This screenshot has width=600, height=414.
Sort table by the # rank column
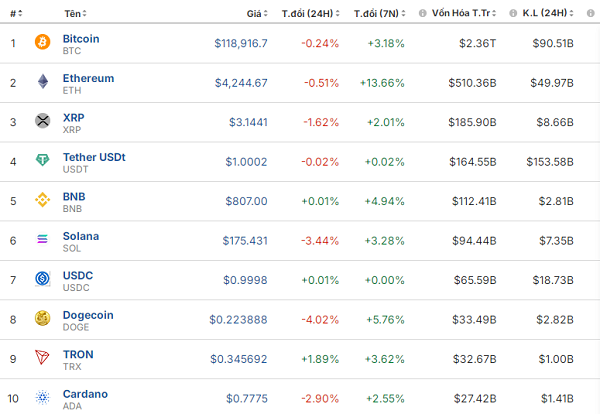point(16,14)
